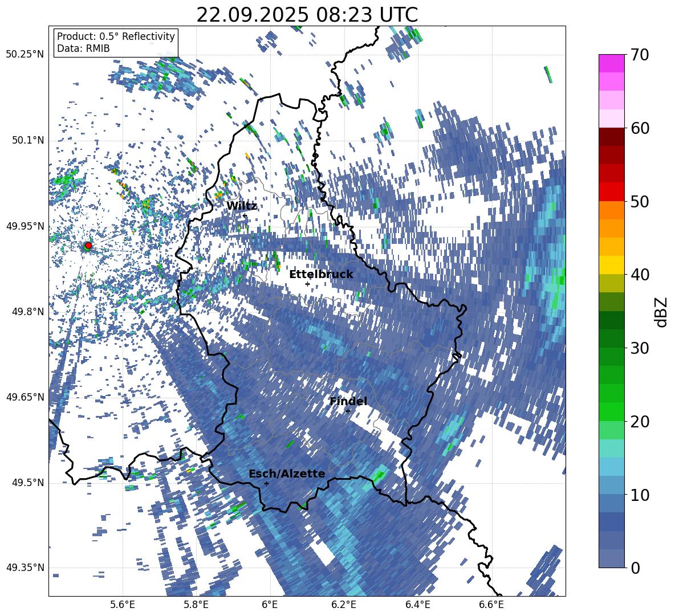The height and width of the screenshot is (616, 675).
Task: Click the 49.95°N latitude label
Action: point(25,226)
